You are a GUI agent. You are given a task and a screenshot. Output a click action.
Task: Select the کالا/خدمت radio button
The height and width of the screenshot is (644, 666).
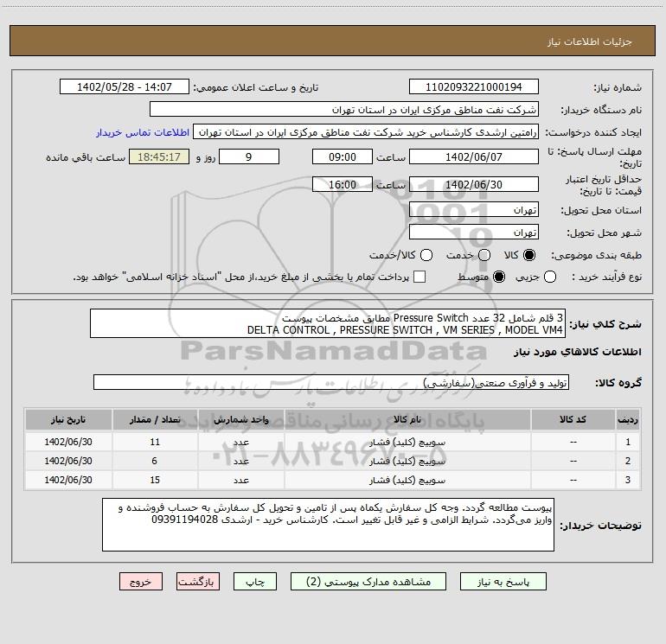[x=426, y=255]
